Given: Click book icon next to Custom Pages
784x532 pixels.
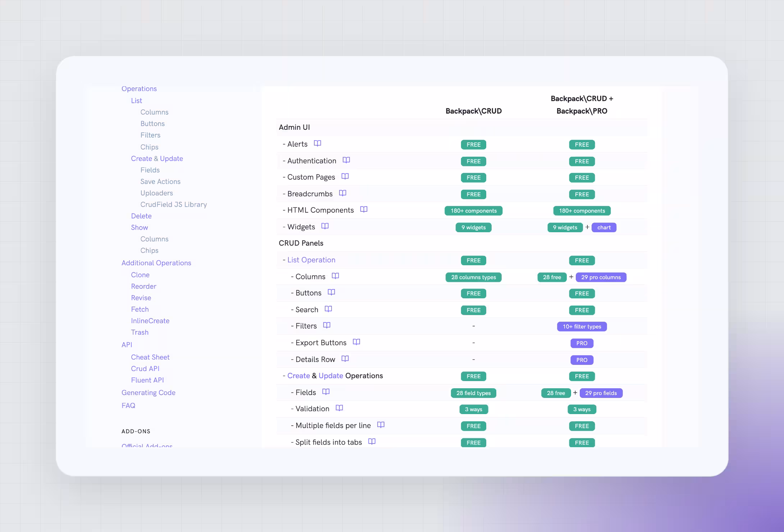Looking at the screenshot, I should pos(345,176).
